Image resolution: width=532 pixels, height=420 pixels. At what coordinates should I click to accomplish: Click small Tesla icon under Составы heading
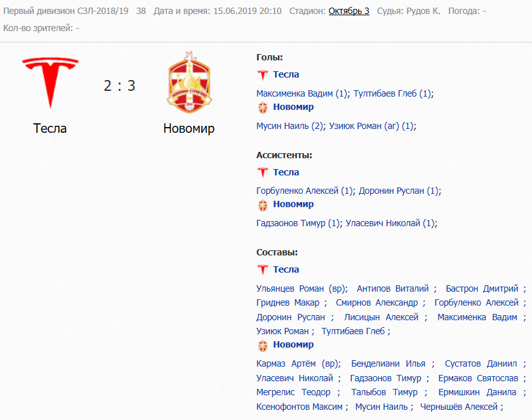tap(263, 269)
